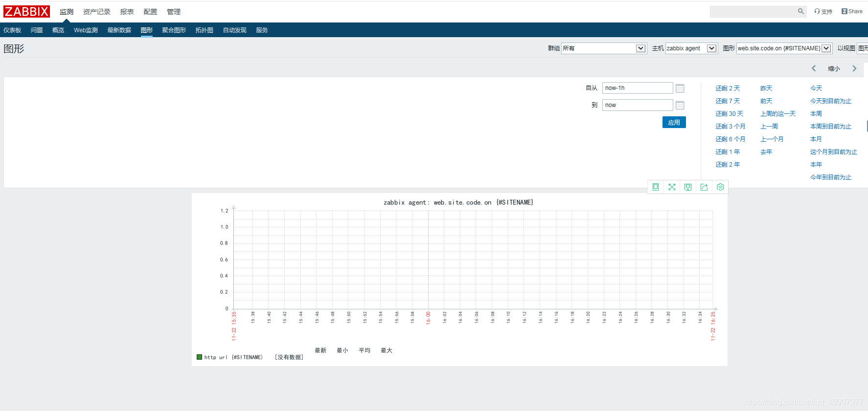
Task: Open the 图形 web.site.code.on dropdown
Action: point(784,48)
